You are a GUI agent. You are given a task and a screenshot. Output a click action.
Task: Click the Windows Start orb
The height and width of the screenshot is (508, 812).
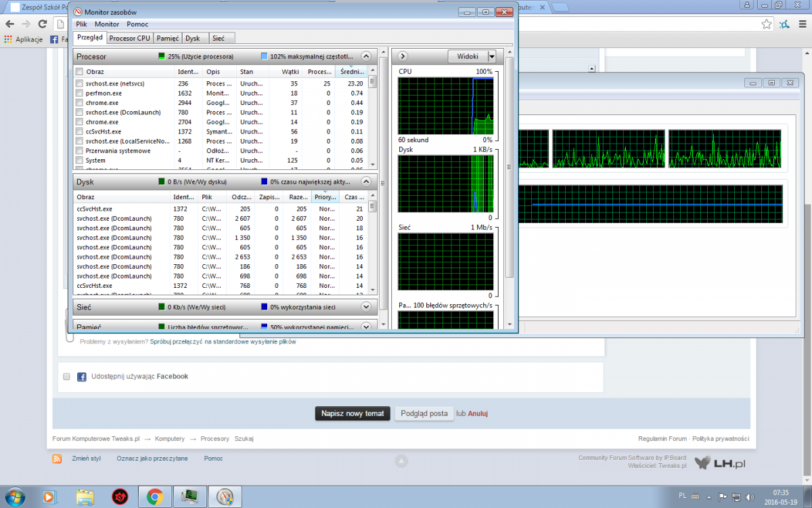pos(15,496)
